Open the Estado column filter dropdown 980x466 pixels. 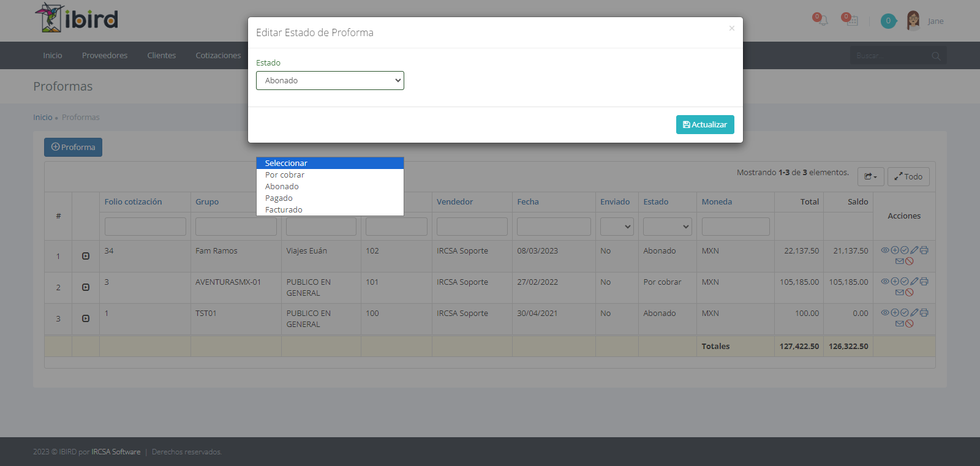coord(668,227)
